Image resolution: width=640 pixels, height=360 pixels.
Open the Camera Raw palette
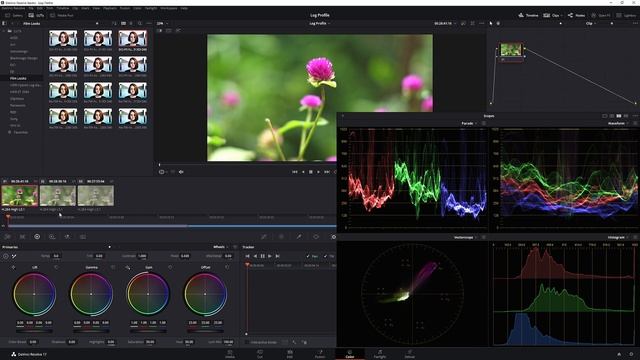tap(7, 237)
